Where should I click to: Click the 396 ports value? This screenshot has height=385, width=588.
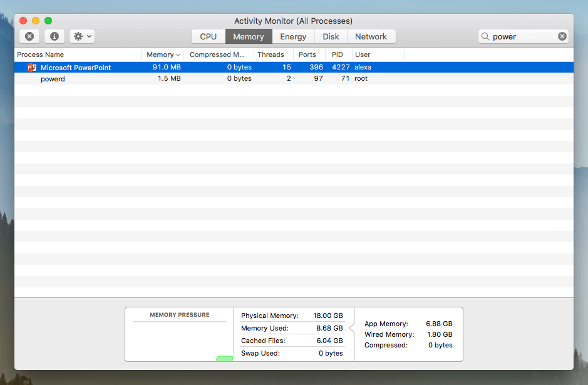(316, 67)
